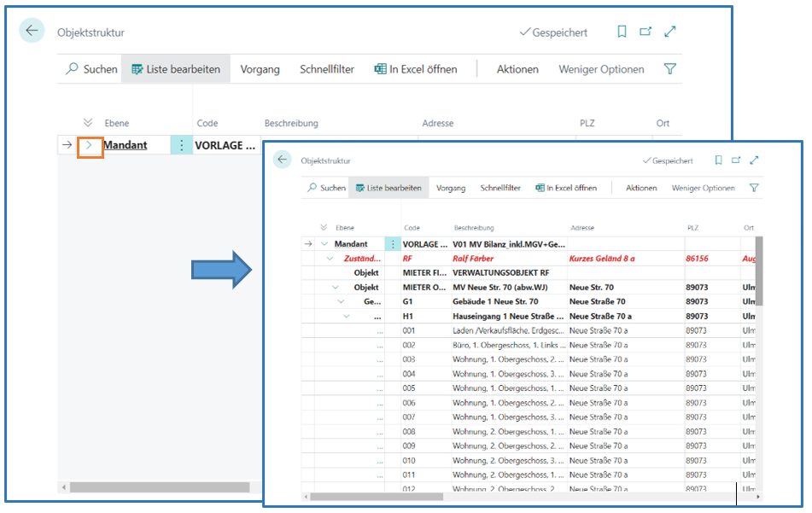Click In Excel öffnen in the larger background window
The height and width of the screenshot is (513, 812).
coord(416,69)
